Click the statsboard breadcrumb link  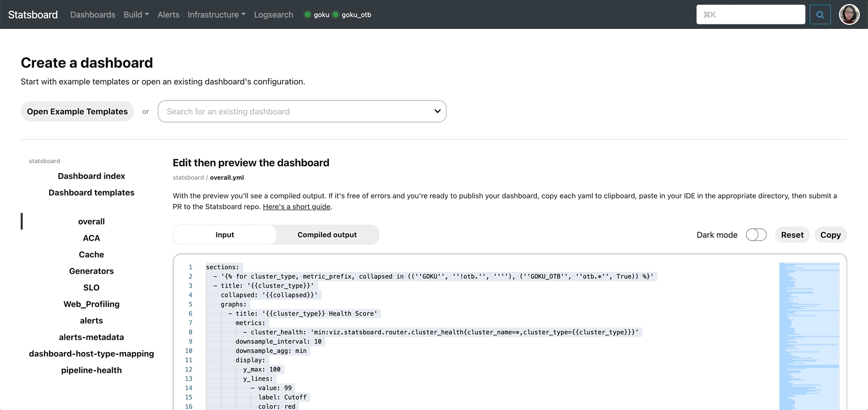188,178
